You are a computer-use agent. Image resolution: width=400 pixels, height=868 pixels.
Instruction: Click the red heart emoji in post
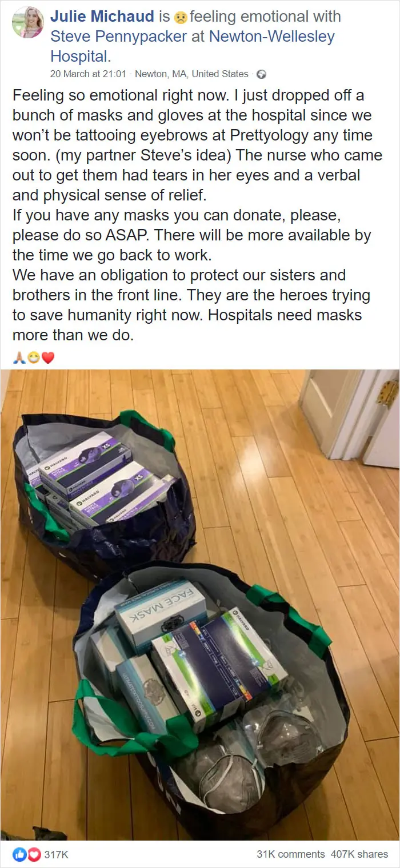click(x=48, y=357)
